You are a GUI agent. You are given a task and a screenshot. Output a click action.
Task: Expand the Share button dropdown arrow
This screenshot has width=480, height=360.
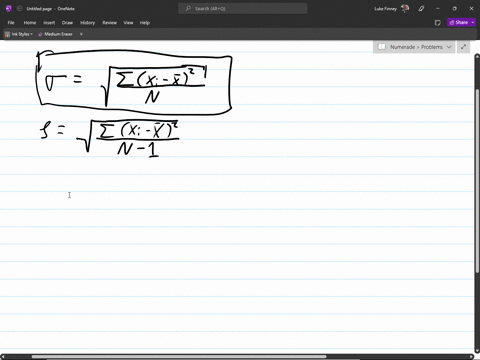(473, 22)
